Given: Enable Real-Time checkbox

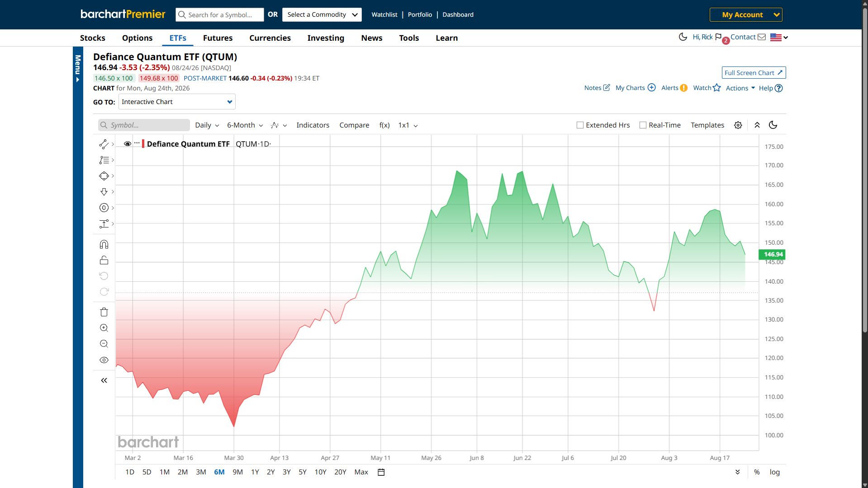Looking at the screenshot, I should (643, 125).
